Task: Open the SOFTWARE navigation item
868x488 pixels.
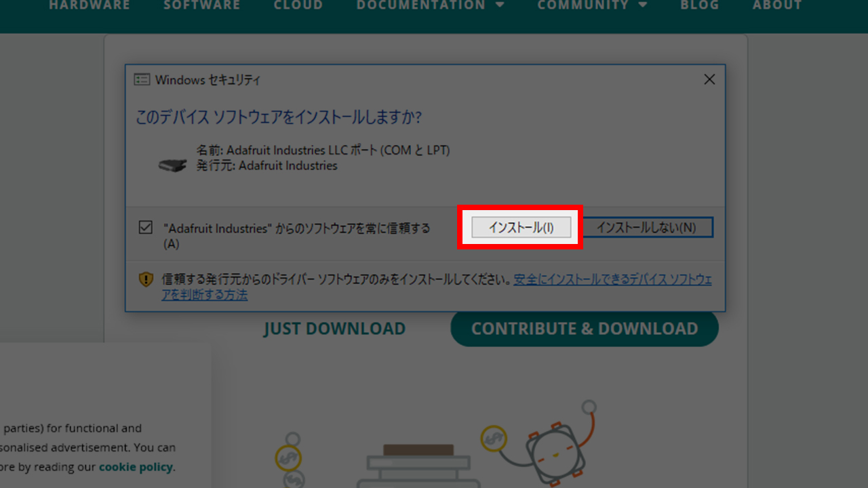Action: click(x=202, y=5)
